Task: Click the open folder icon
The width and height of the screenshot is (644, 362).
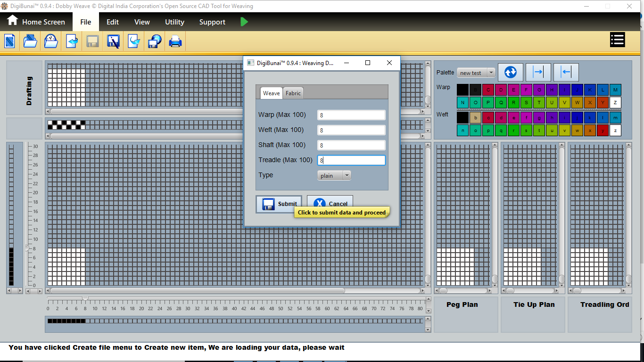Action: [30, 41]
